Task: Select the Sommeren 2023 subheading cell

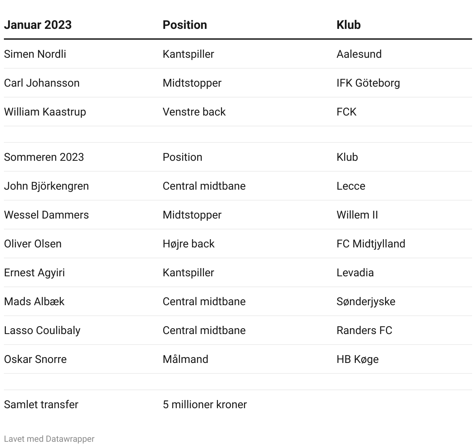Action: tap(44, 157)
